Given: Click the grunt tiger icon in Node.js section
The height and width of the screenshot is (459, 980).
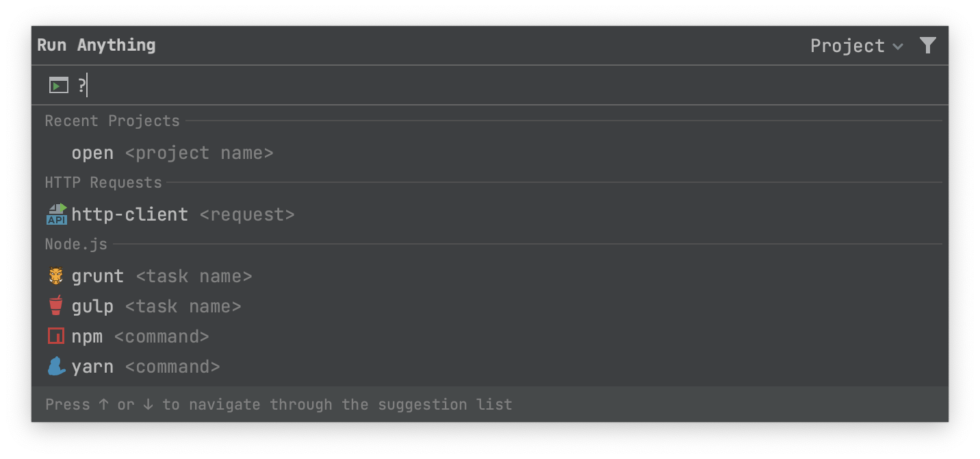Looking at the screenshot, I should (x=56, y=275).
